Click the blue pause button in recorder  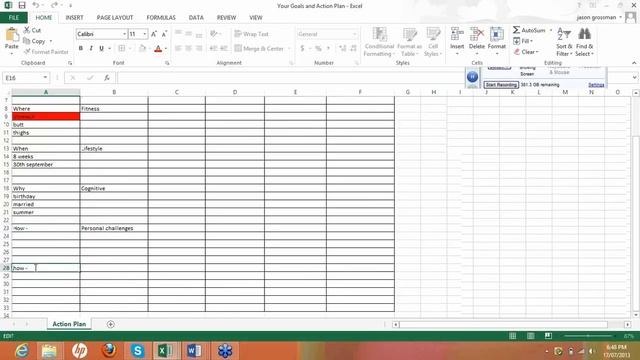tap(472, 77)
